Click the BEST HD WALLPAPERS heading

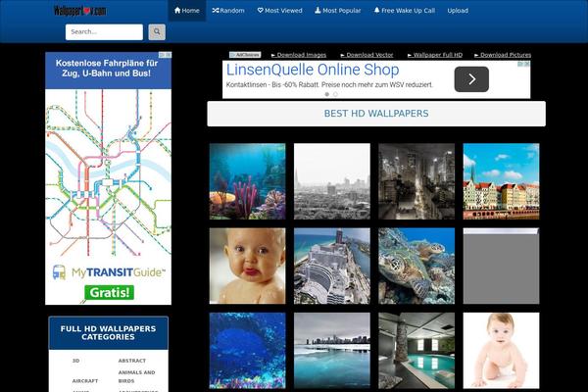[376, 114]
